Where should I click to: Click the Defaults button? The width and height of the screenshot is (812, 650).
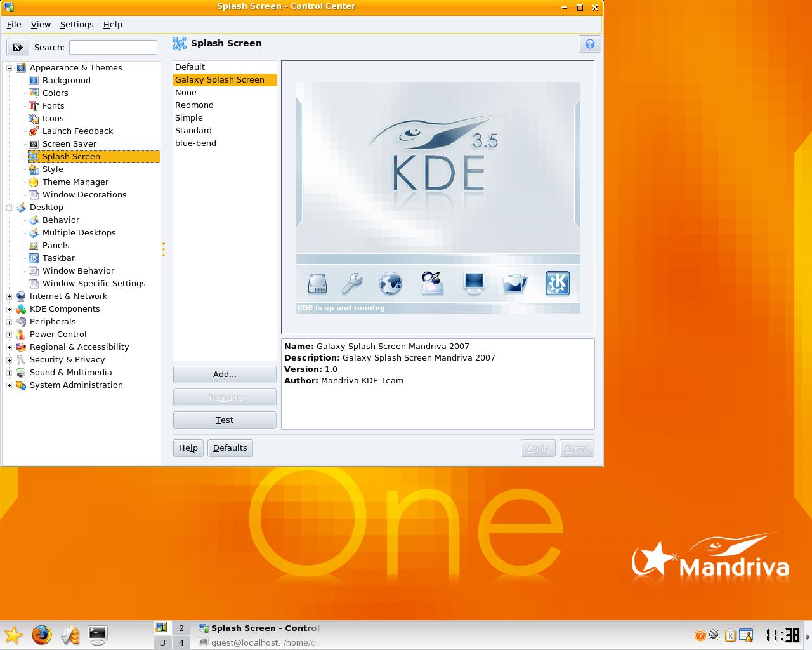[230, 448]
